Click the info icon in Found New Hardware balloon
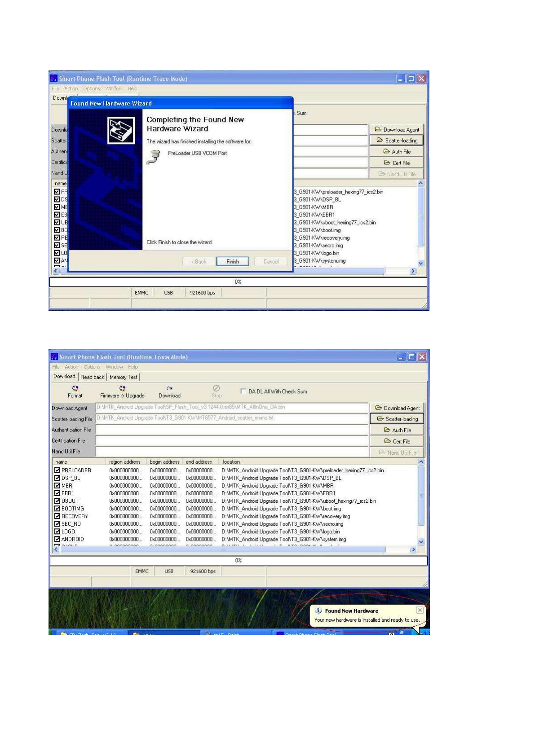Viewport: 535px width, 756px height. [318, 611]
